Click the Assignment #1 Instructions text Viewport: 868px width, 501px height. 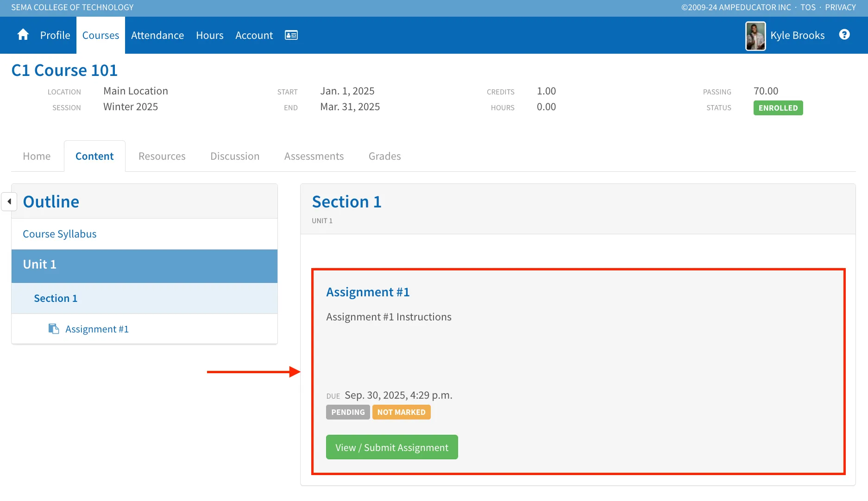pos(389,317)
